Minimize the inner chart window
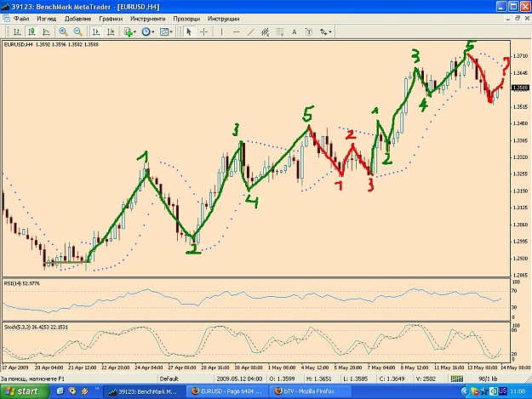The height and width of the screenshot is (399, 532). point(508,19)
